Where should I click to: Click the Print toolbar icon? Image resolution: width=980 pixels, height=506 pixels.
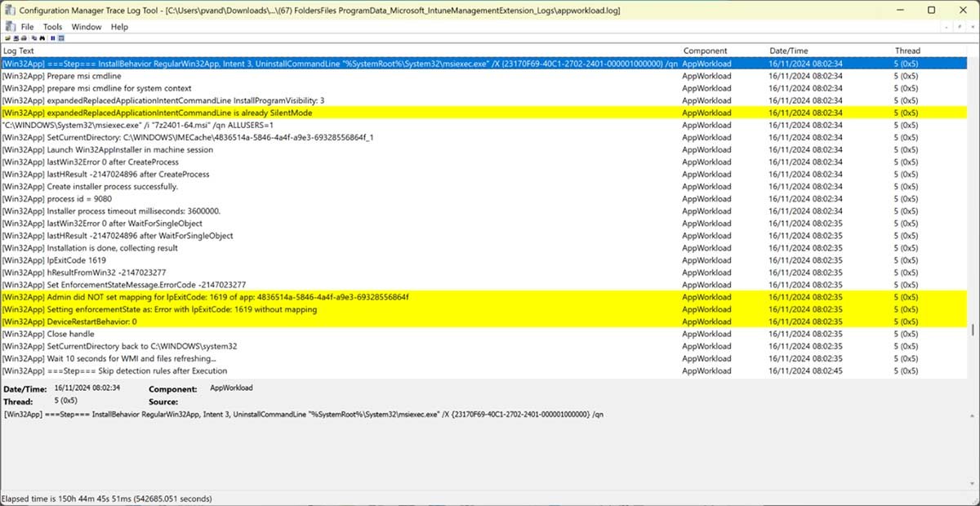click(24, 38)
